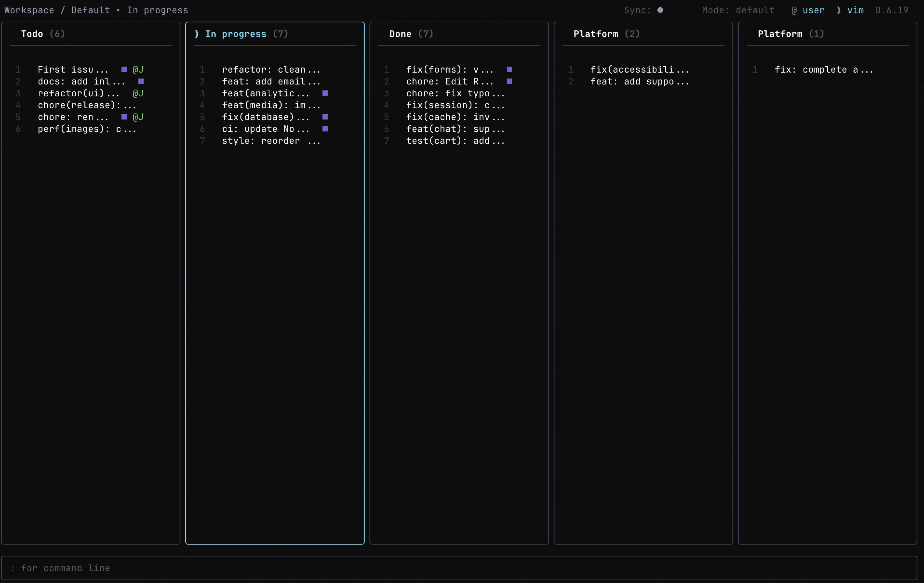Select the Todo column header
The height and width of the screenshot is (583, 924).
click(x=43, y=34)
